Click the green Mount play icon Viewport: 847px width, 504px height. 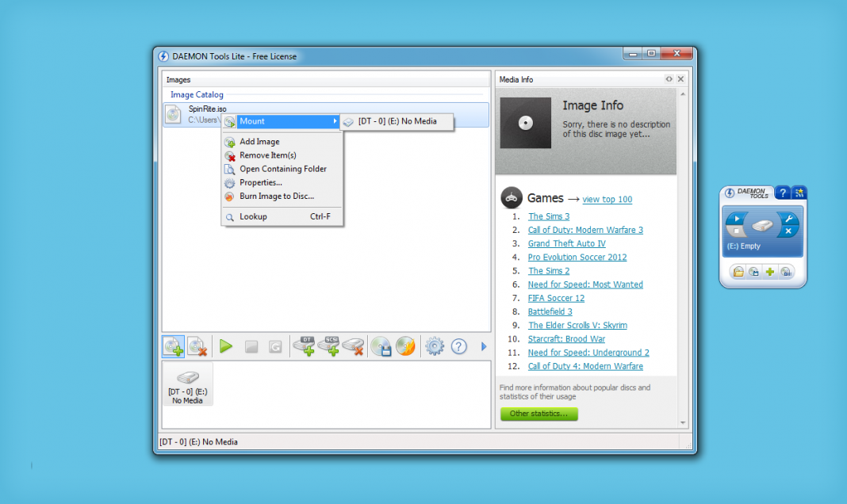(226, 346)
